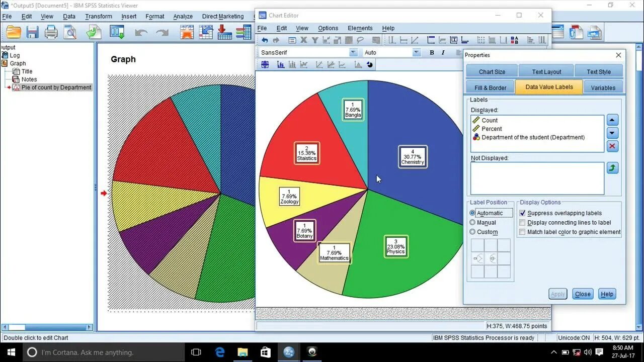The width and height of the screenshot is (644, 362).
Task: Click Redo arrow in Chart Editor toolbar
Action: coord(276,40)
